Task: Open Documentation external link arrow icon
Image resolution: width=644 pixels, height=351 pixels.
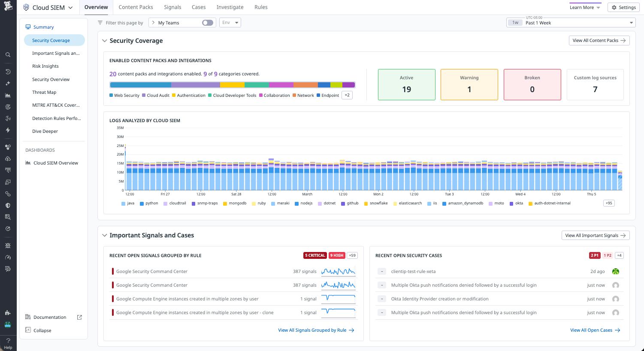Action: tap(79, 317)
